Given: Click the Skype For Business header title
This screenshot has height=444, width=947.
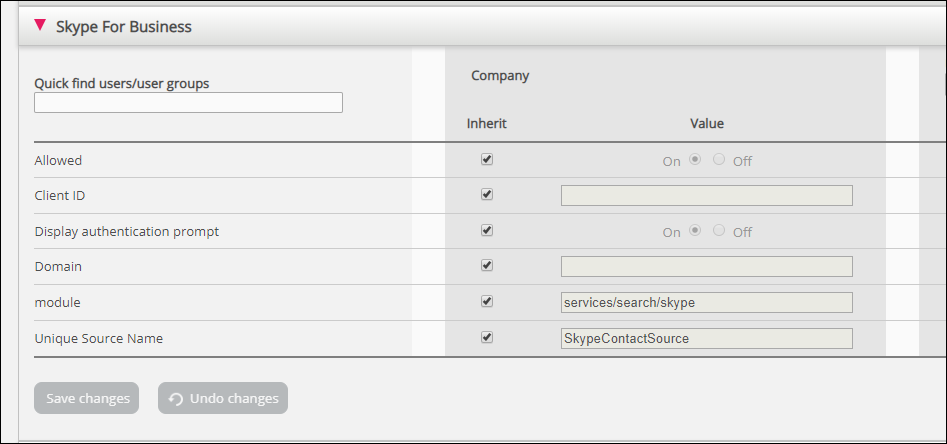Looking at the screenshot, I should click(x=124, y=27).
